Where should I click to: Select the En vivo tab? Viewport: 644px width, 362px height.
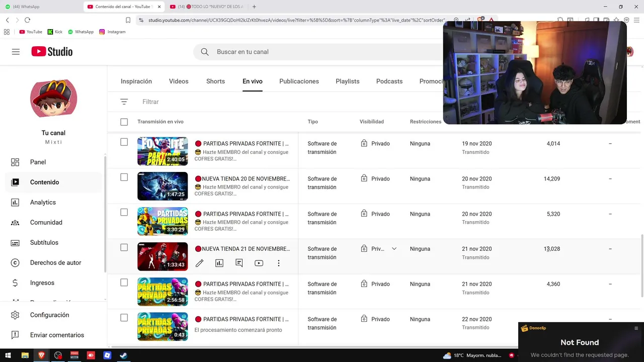253,81
